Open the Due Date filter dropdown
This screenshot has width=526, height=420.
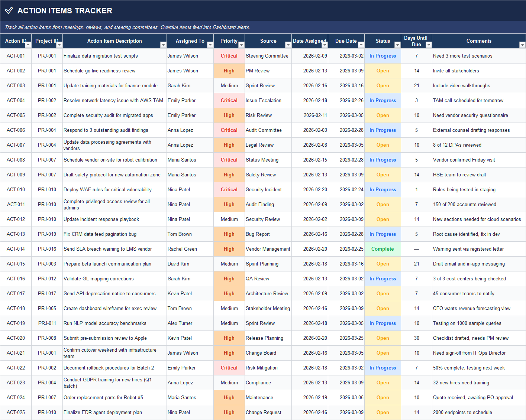pyautogui.click(x=361, y=45)
